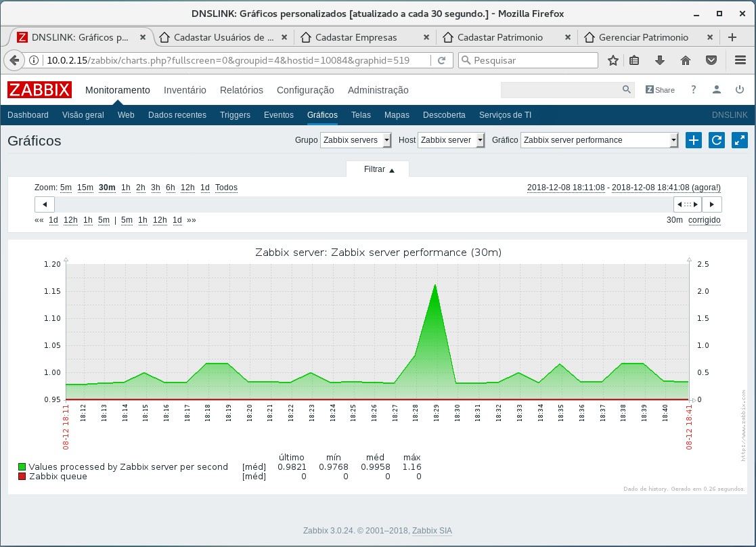Set zoom to 15m
756x547 pixels.
click(85, 187)
